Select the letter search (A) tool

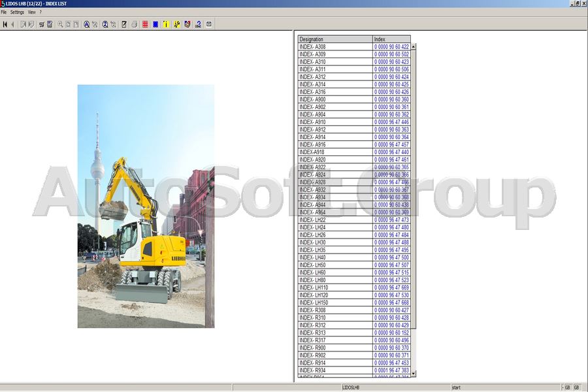(88, 24)
